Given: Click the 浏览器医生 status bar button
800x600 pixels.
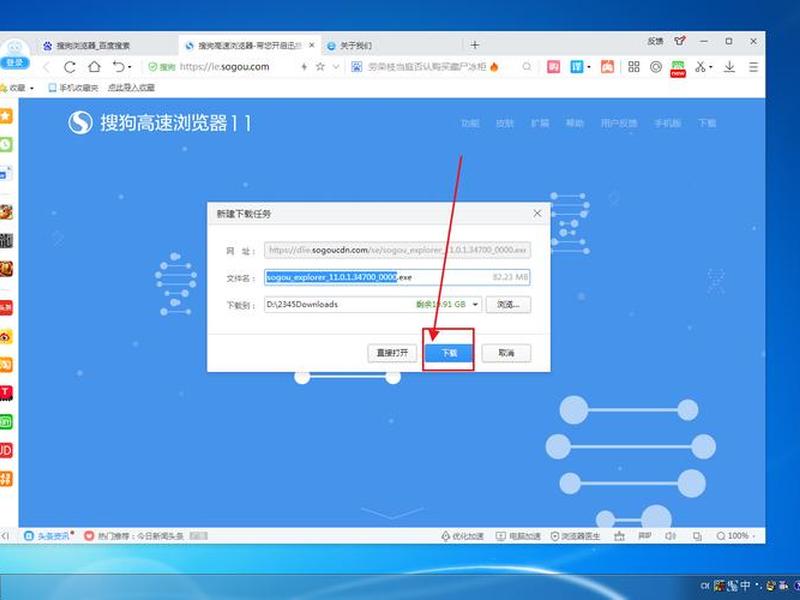Looking at the screenshot, I should pos(576,536).
